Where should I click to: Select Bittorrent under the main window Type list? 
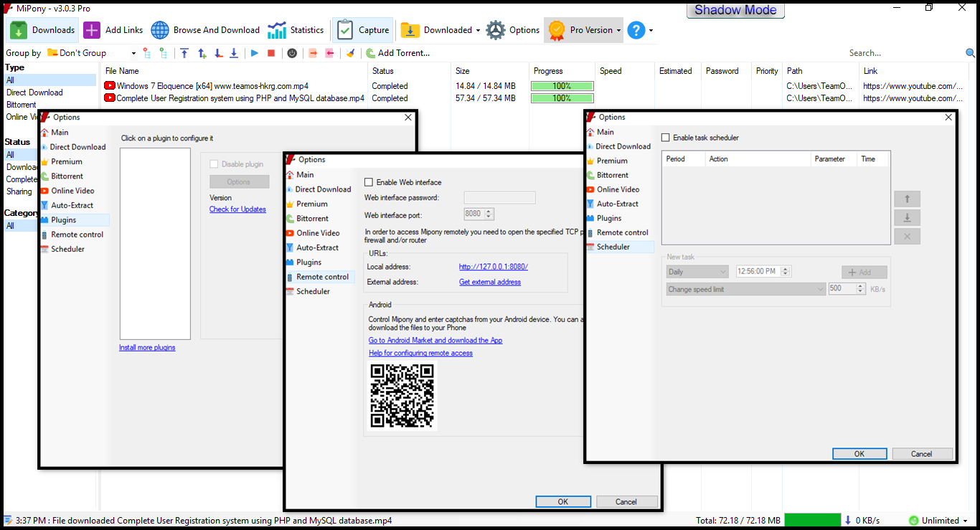22,105
